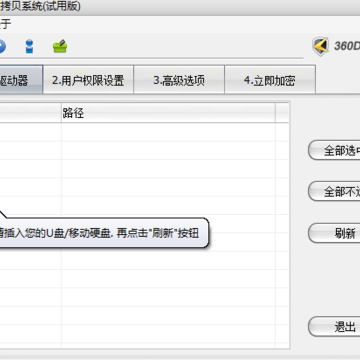The height and width of the screenshot is (360, 360).
Task: Open the 关于 menu
Action: click(x=5, y=24)
